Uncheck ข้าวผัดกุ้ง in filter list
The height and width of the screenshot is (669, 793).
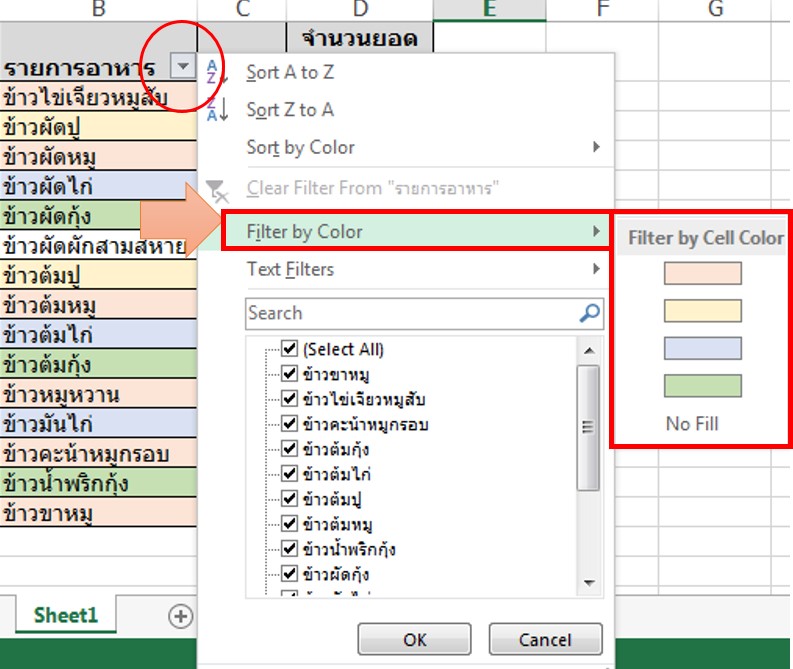pyautogui.click(x=289, y=574)
